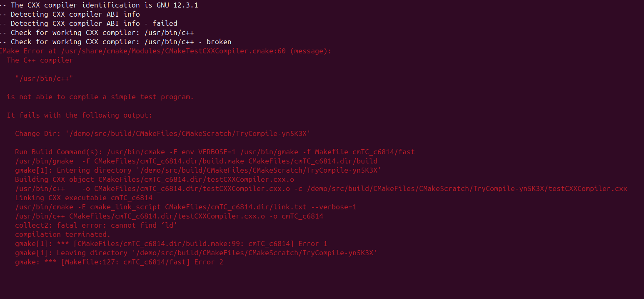Click the gmake build.make command line

pyautogui.click(x=196, y=161)
